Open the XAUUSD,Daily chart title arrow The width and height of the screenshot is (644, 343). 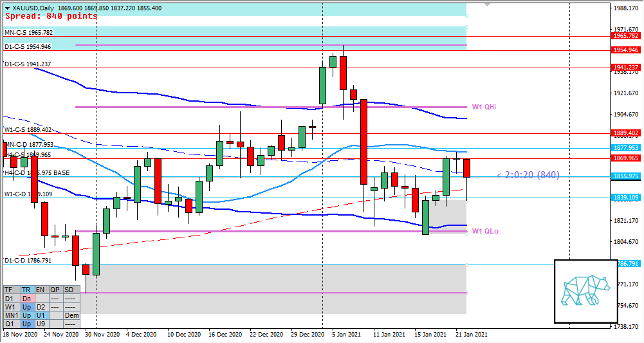coord(6,8)
